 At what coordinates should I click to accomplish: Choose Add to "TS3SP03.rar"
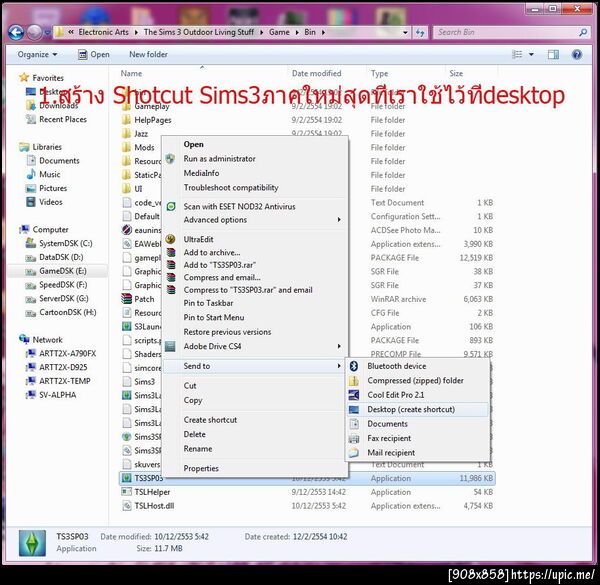(220, 265)
